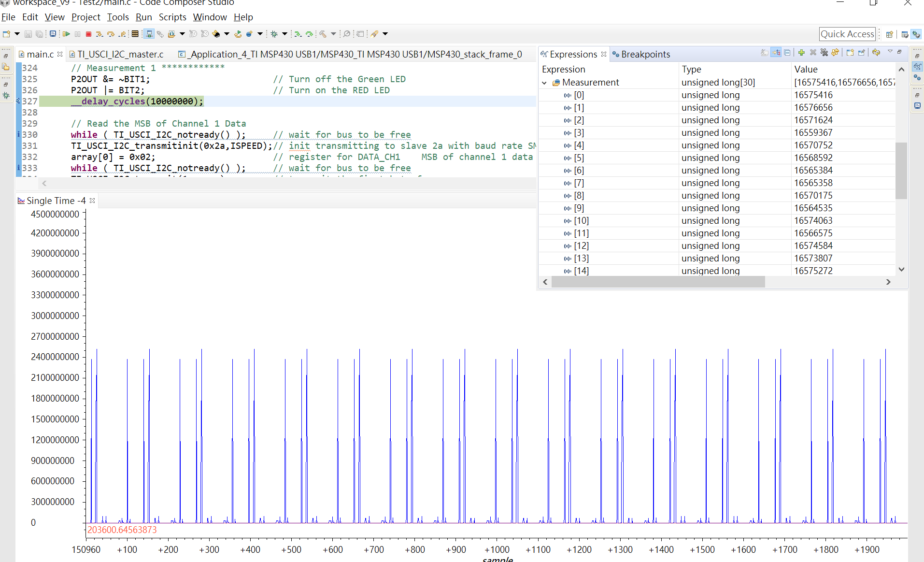Click the green plus Add Expression icon
This screenshot has width=924, height=562.
tap(801, 53)
